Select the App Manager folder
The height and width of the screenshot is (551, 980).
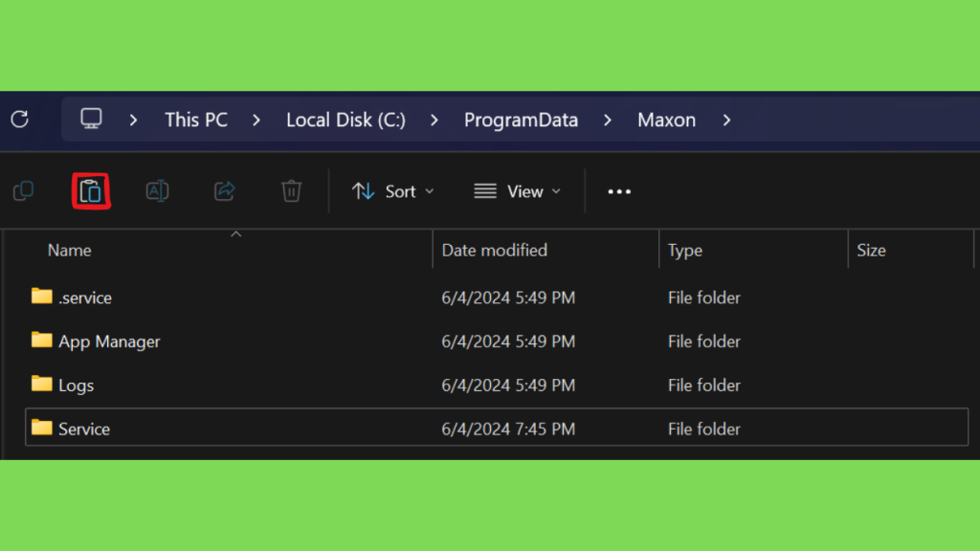108,342
